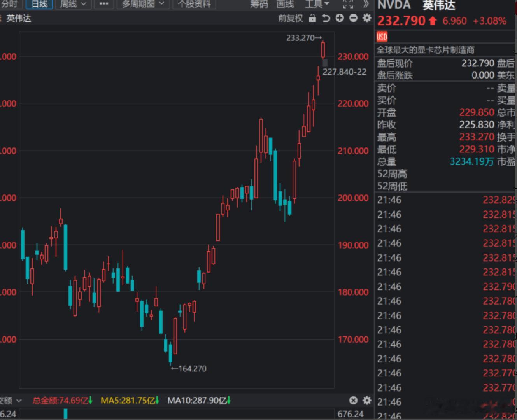The width and height of the screenshot is (517, 420).
Task: Click the 220.000 price axis label
Action: click(x=353, y=104)
